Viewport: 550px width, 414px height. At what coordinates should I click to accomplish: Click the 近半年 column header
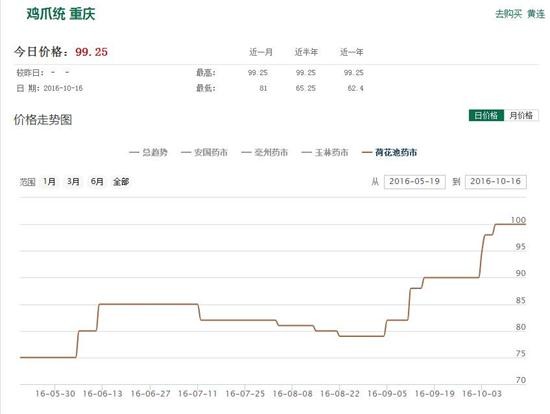click(306, 52)
